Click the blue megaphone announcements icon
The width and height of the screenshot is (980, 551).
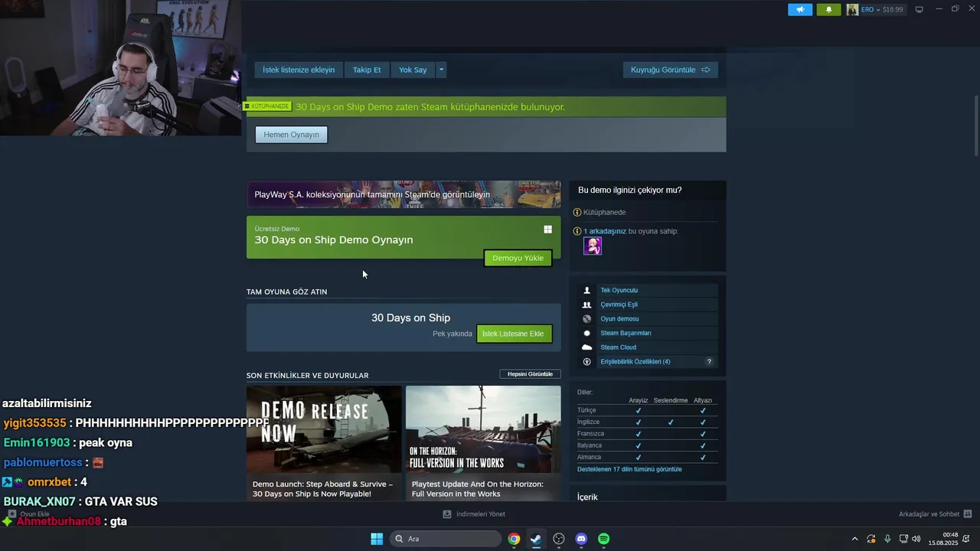point(799,9)
